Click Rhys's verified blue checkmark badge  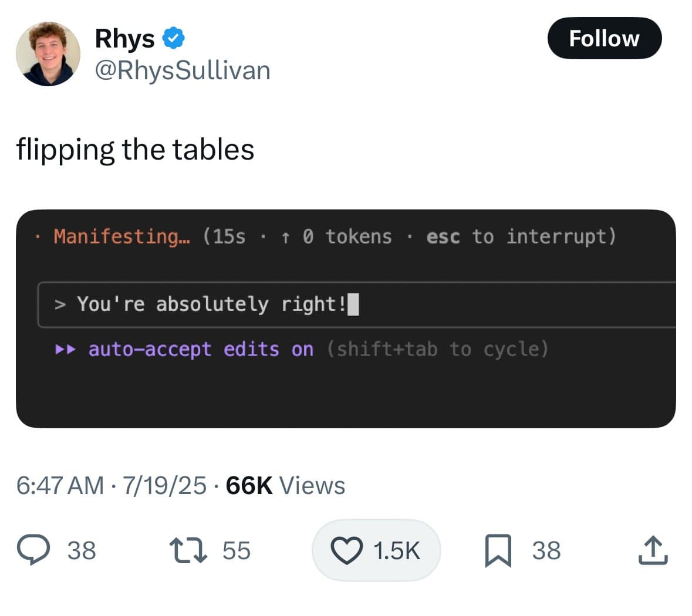pos(172,38)
